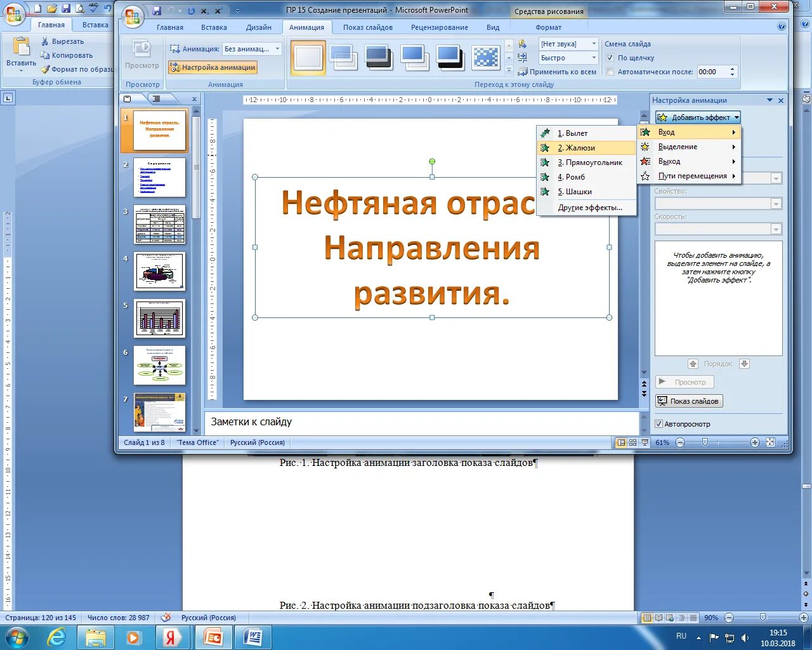Choose the Жалюзи entrance effect
Viewport: 812px width, 650px height.
pyautogui.click(x=586, y=148)
